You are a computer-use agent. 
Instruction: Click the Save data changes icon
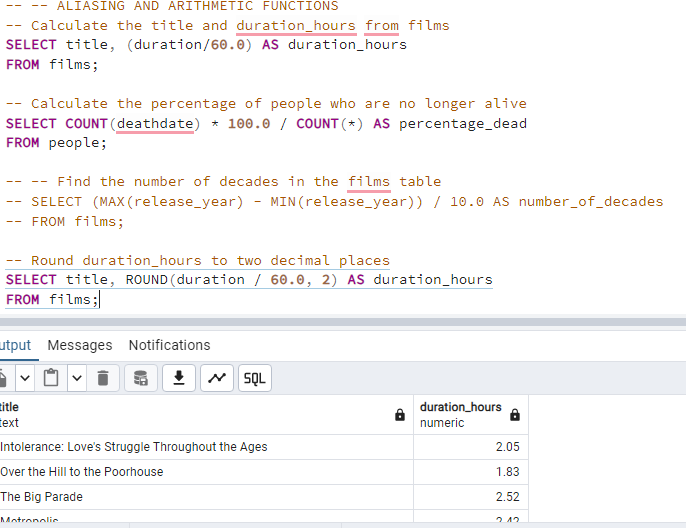click(140, 378)
